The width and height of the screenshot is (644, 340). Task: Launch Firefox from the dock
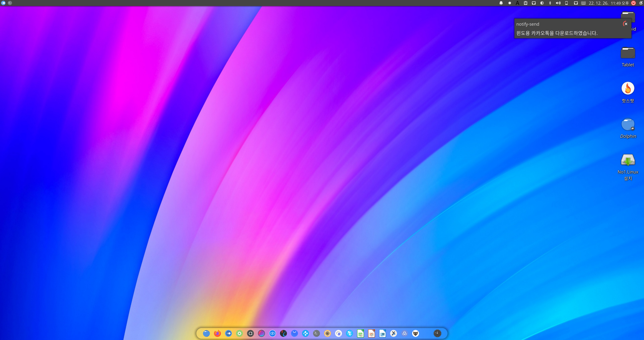tap(217, 334)
